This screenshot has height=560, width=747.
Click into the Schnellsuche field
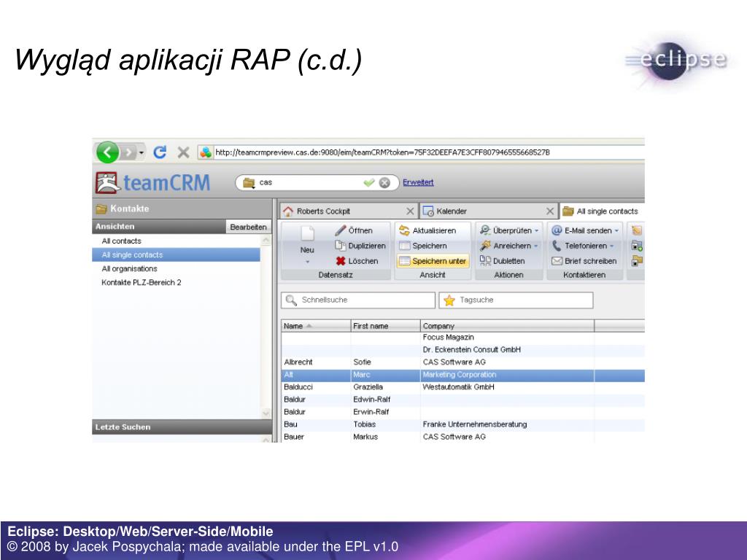[x=357, y=300]
